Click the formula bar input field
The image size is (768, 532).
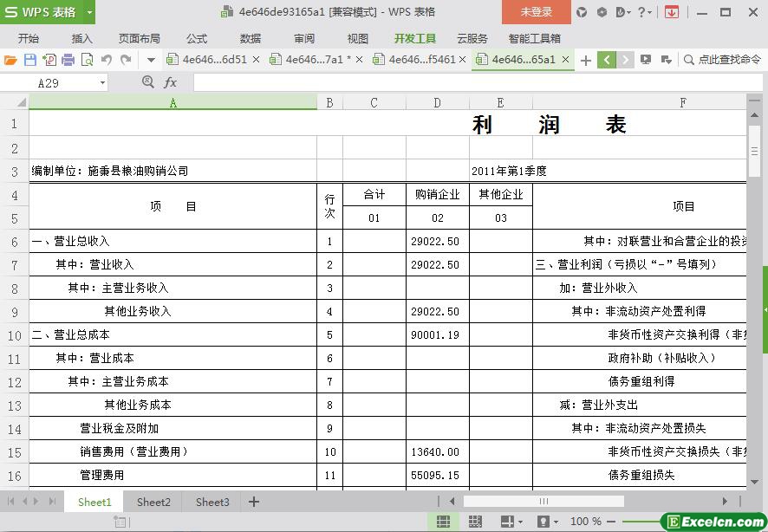tap(468, 82)
